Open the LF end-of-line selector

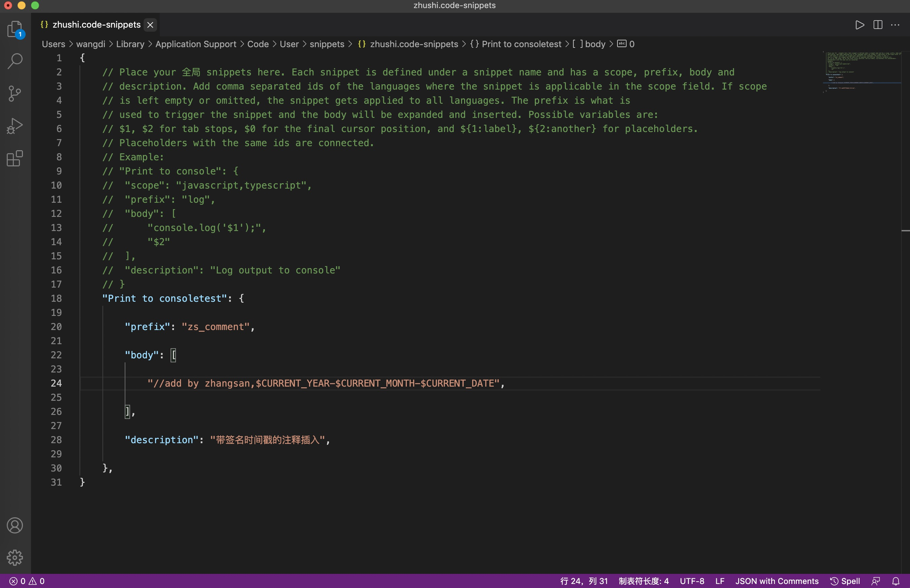click(x=720, y=581)
